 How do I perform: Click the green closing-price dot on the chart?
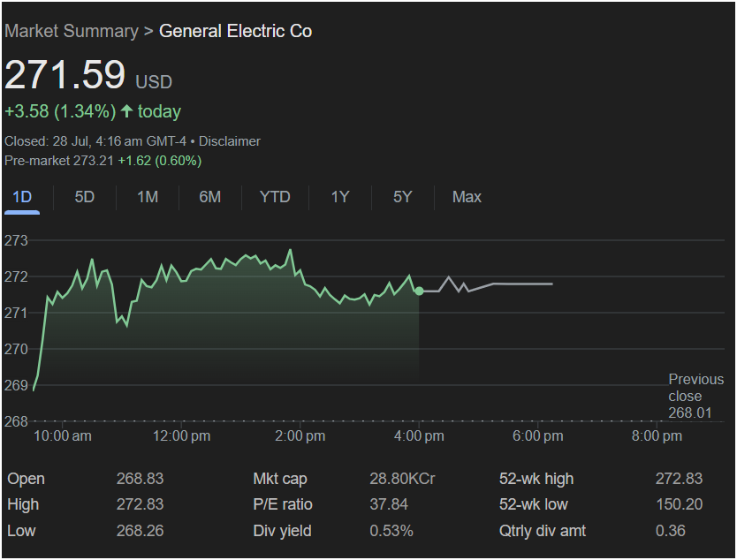419,291
